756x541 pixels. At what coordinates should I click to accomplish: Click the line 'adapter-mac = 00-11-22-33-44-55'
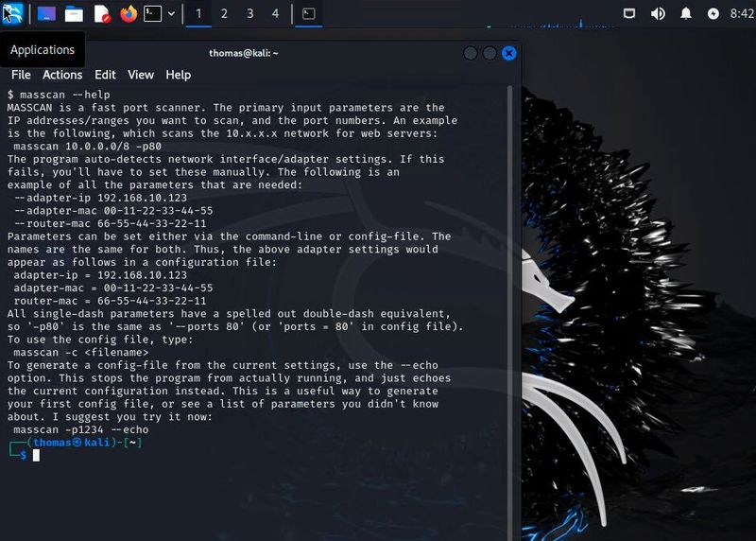point(113,288)
